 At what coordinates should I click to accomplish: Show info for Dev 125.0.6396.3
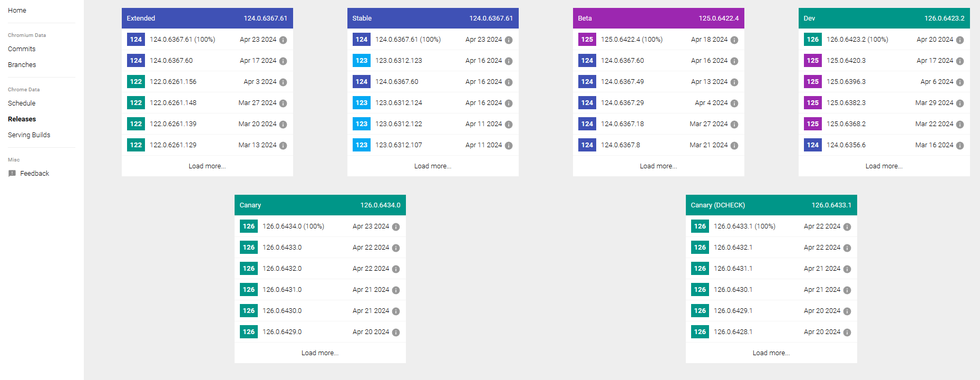(x=960, y=82)
